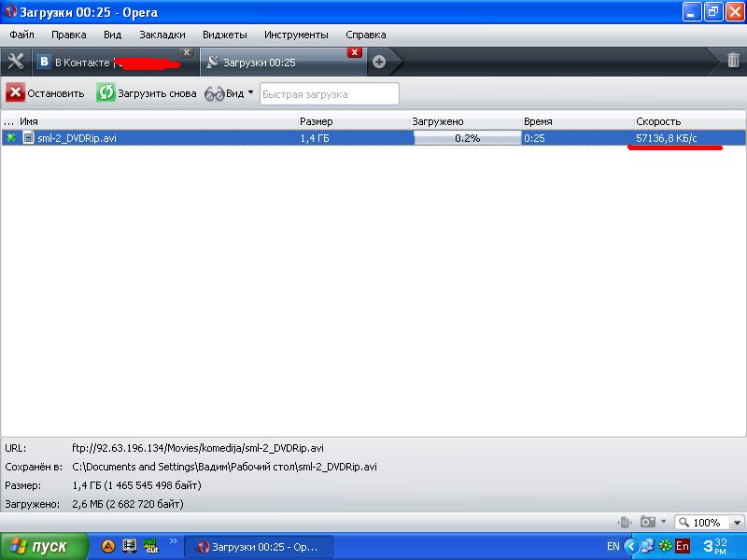
Task: Click the Остановить button
Action: 45,92
